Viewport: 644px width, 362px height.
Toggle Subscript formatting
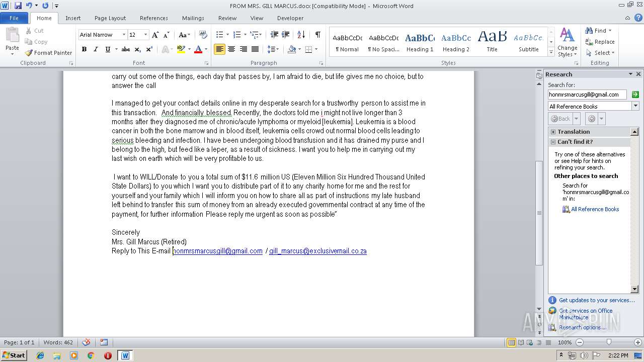(x=137, y=49)
